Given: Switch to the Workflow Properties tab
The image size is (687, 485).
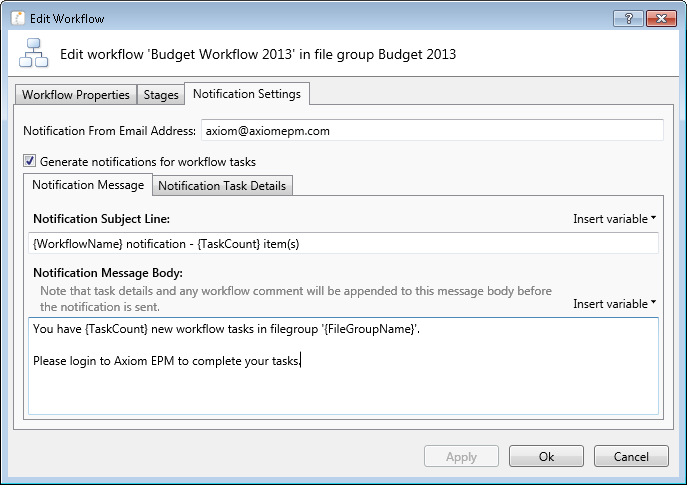Looking at the screenshot, I should (76, 95).
